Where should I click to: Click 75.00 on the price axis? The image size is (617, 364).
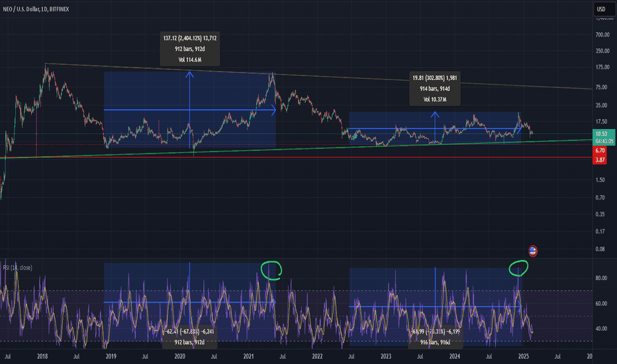tap(602, 87)
